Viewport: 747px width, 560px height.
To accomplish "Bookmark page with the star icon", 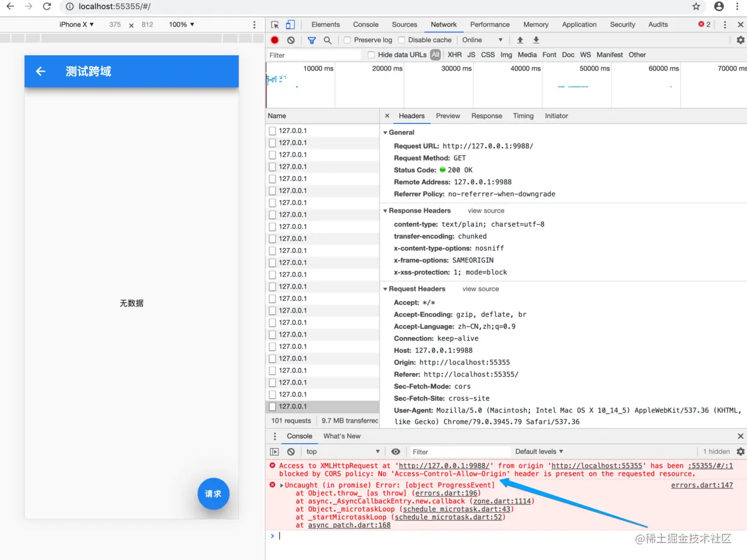I will click(696, 7).
